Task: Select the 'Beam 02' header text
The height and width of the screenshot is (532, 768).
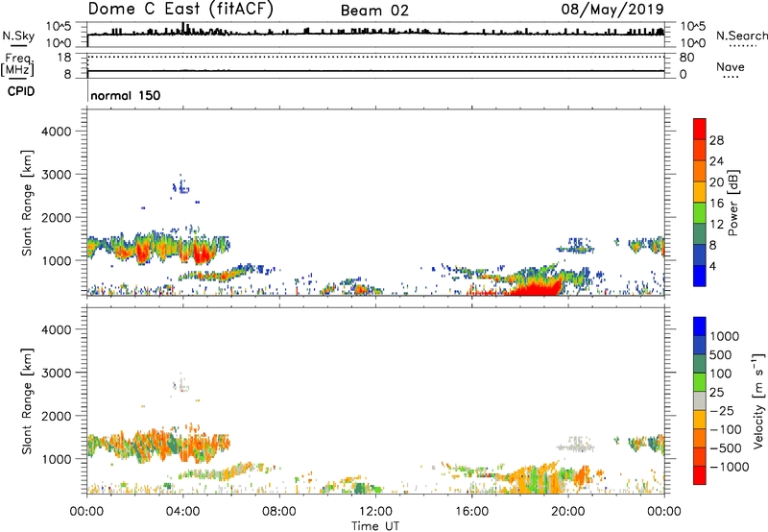Action: [x=374, y=11]
